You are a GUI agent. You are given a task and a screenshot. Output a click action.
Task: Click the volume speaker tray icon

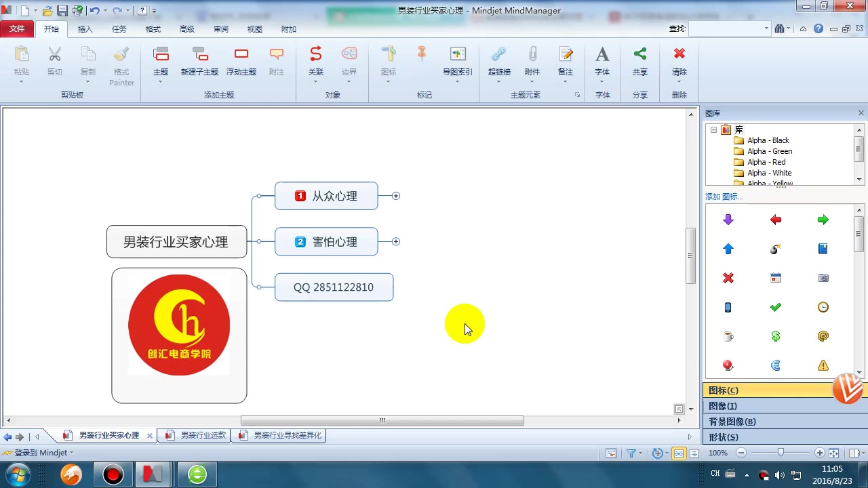[780, 475]
